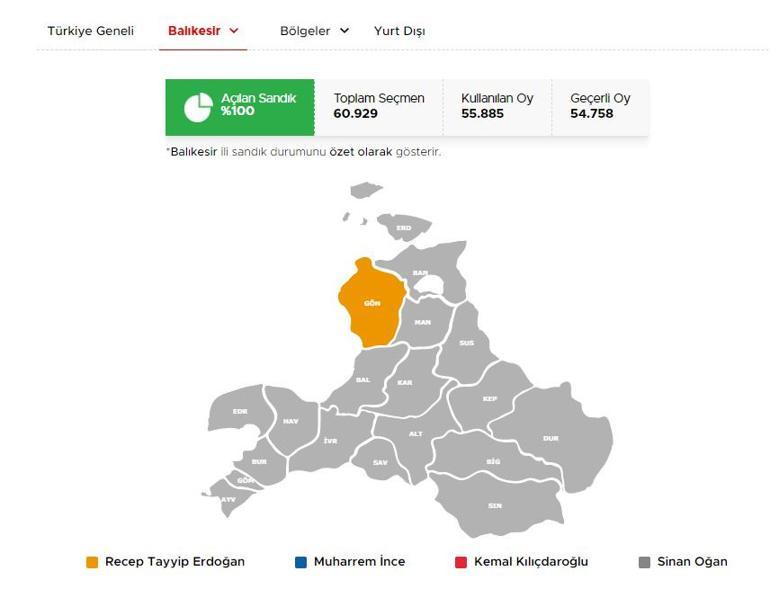Choose the EDR district on the map
The image size is (770, 598).
coord(240,410)
